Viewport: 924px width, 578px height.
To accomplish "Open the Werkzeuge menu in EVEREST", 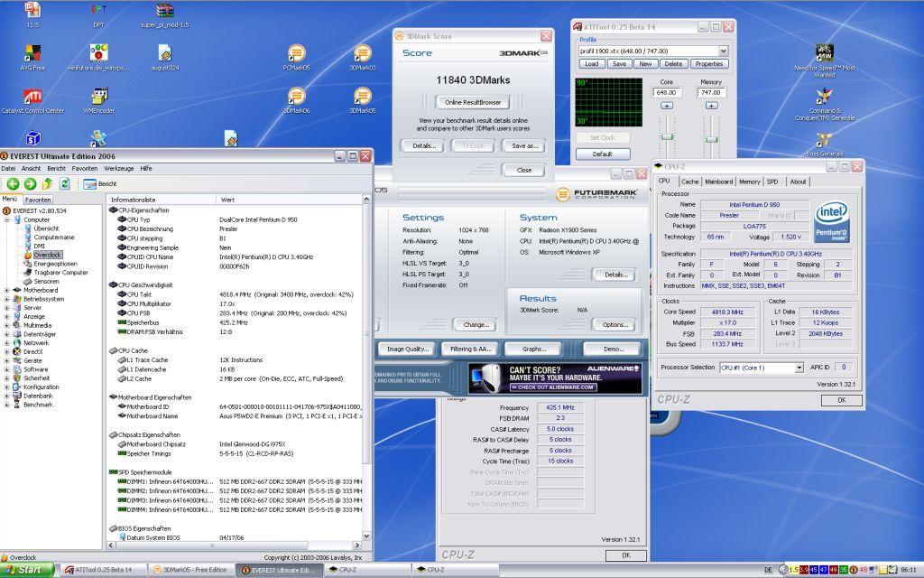I will coord(118,169).
